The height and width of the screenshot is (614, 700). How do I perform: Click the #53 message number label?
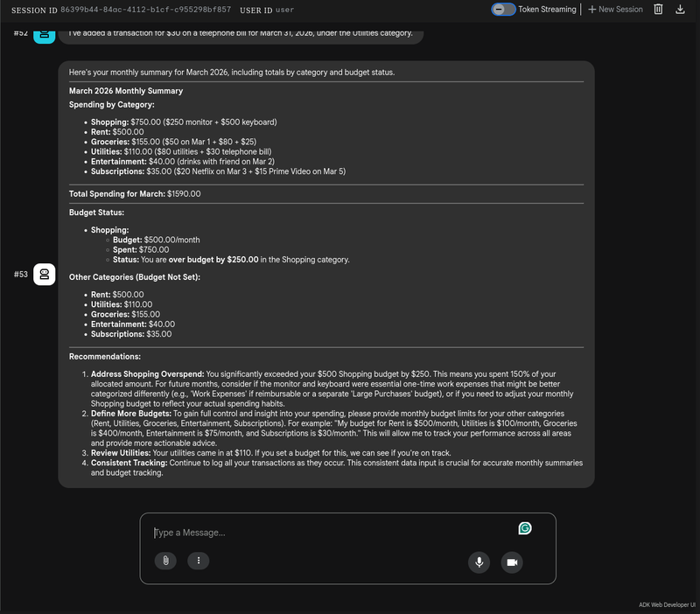(x=21, y=274)
